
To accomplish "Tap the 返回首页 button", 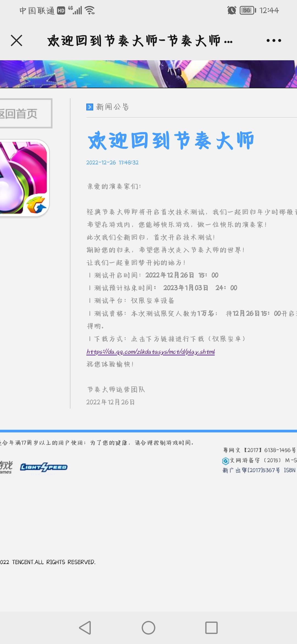I will click(x=26, y=113).
